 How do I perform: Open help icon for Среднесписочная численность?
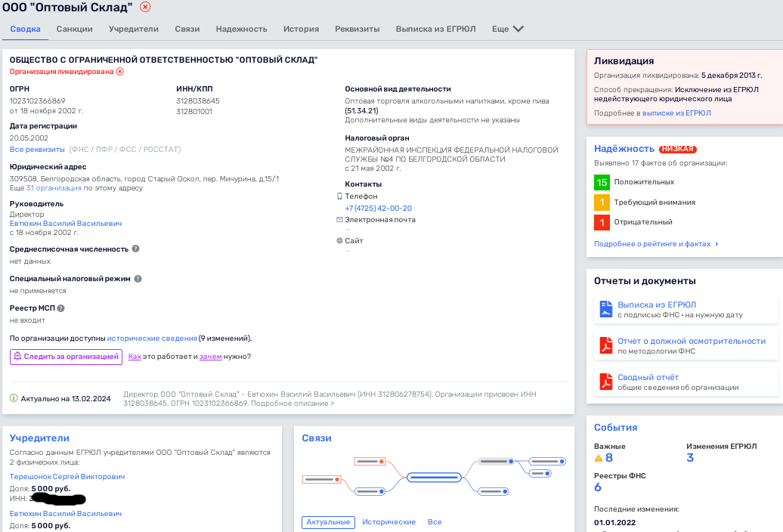pos(135,249)
